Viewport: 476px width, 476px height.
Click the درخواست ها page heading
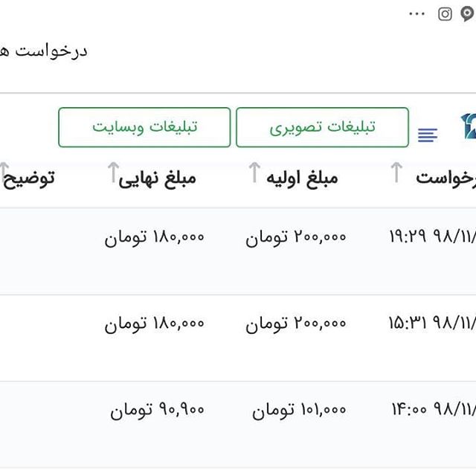coord(43,51)
